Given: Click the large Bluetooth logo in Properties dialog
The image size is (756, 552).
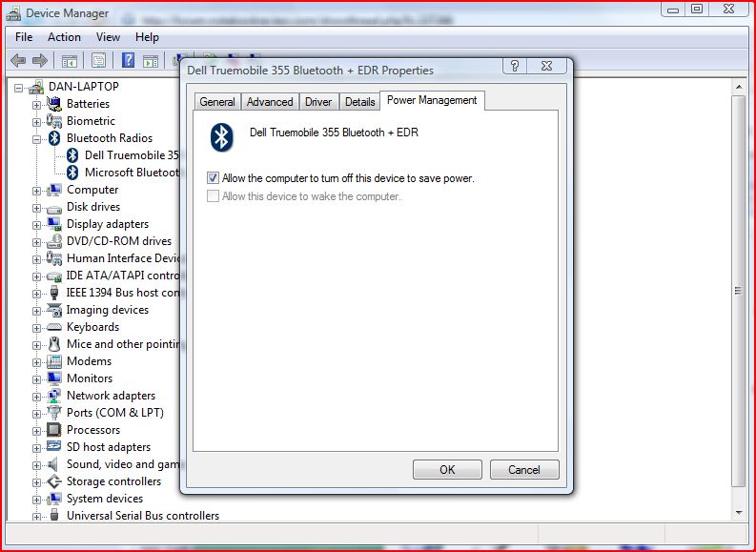Looking at the screenshot, I should pyautogui.click(x=221, y=137).
